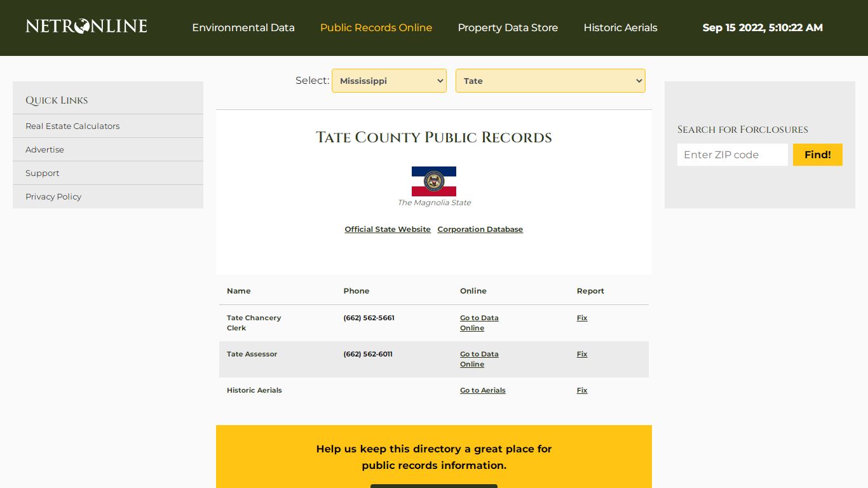Click the date and time display

[763, 28]
